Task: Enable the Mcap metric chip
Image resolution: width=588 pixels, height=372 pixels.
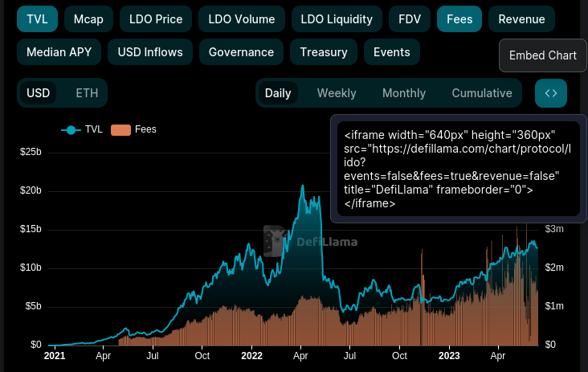Action: 88,19
